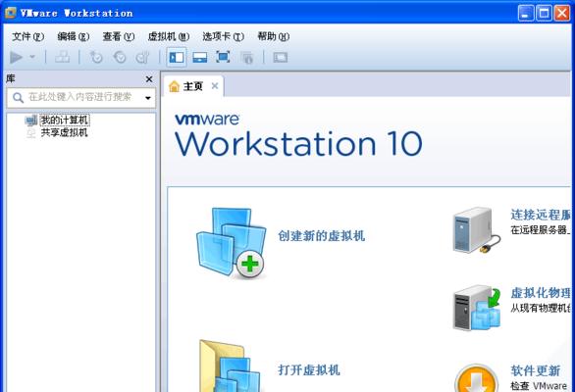Select 我的计算机 in the library tree
Viewport: 575px width, 392px height.
coord(65,120)
